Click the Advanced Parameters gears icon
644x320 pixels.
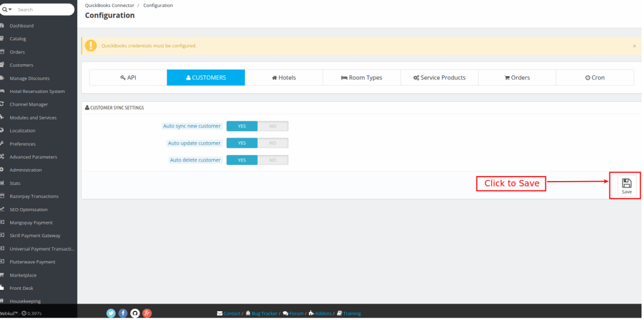click(2, 157)
